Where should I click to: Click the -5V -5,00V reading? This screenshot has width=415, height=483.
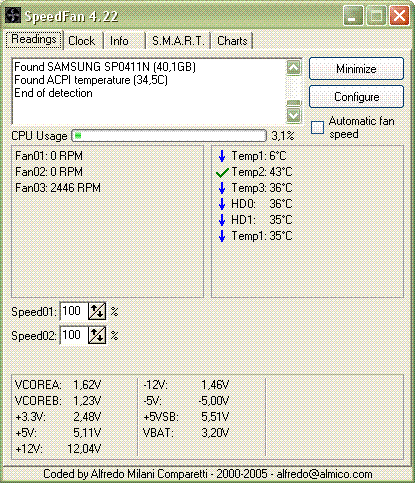pyautogui.click(x=186, y=401)
